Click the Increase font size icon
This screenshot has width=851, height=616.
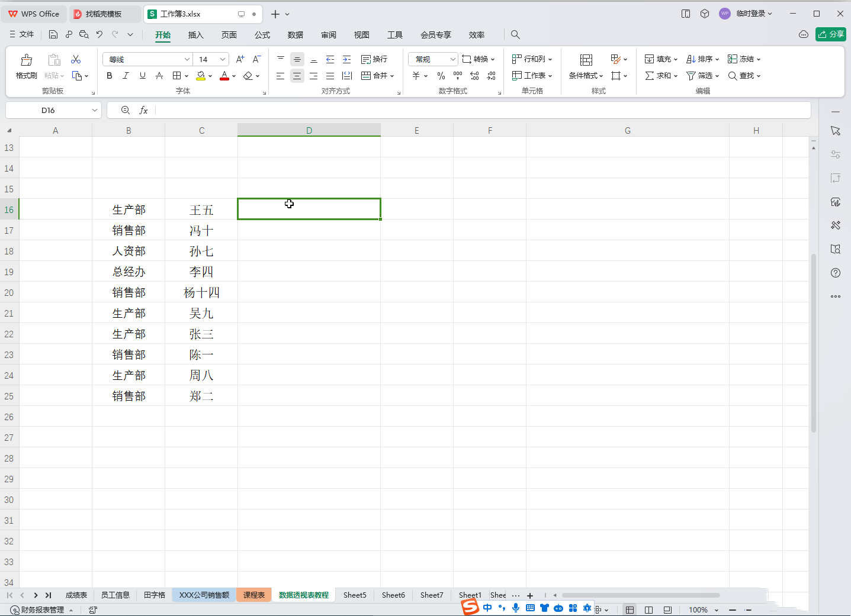pos(240,59)
